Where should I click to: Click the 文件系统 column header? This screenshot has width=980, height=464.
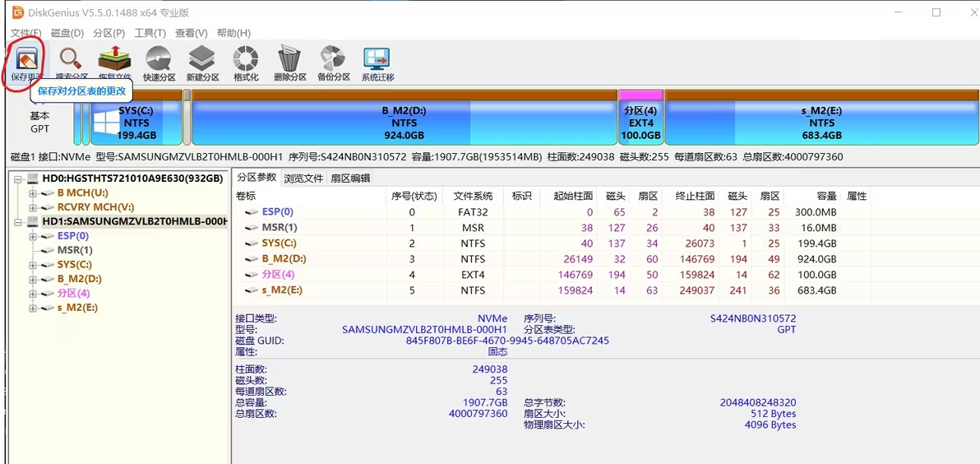[473, 196]
